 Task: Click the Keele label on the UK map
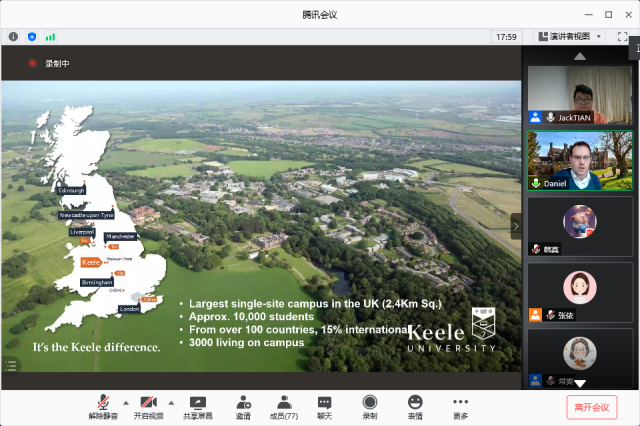coord(91,262)
